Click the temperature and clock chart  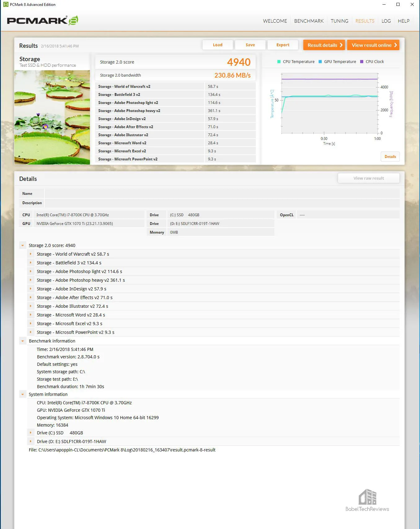tap(329, 103)
